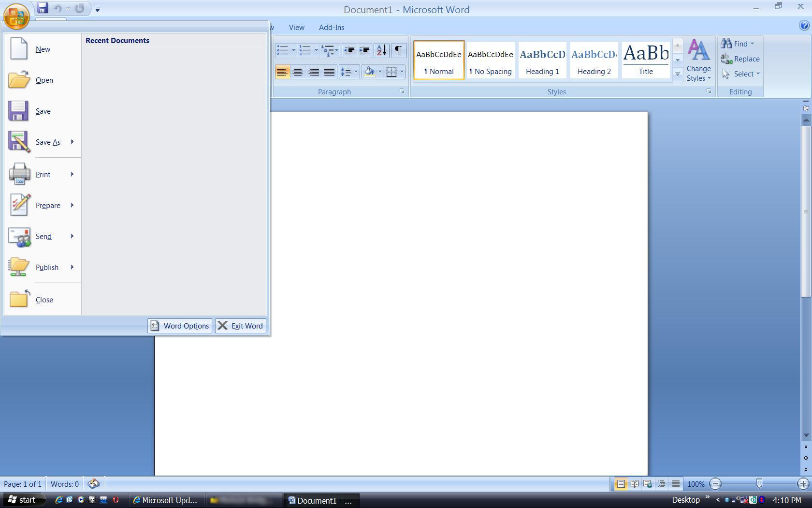Switch to the View ribbon tab

click(x=296, y=28)
